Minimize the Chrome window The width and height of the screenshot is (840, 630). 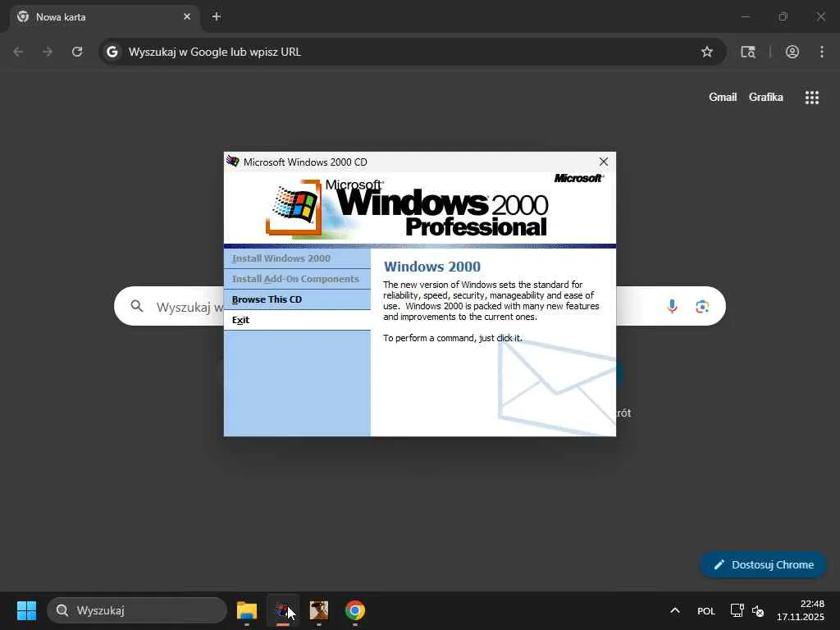click(745, 16)
